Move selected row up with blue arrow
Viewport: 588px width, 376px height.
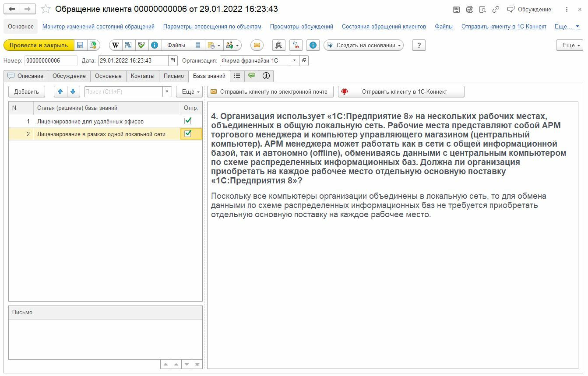[x=60, y=91]
